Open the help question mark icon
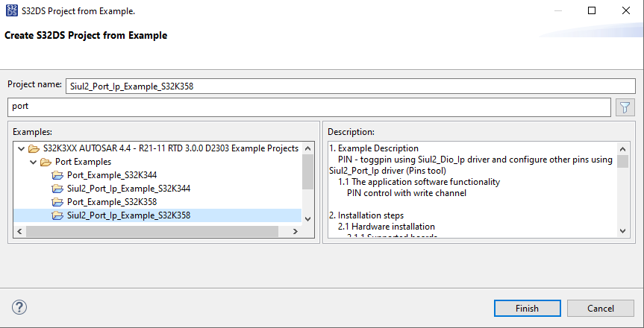 tap(20, 307)
